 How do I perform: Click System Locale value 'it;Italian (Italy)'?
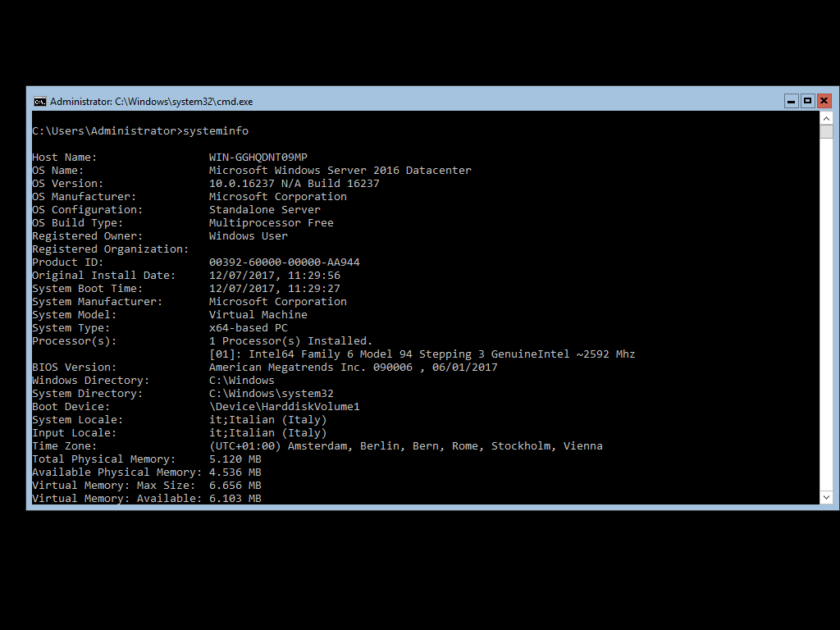[268, 420]
